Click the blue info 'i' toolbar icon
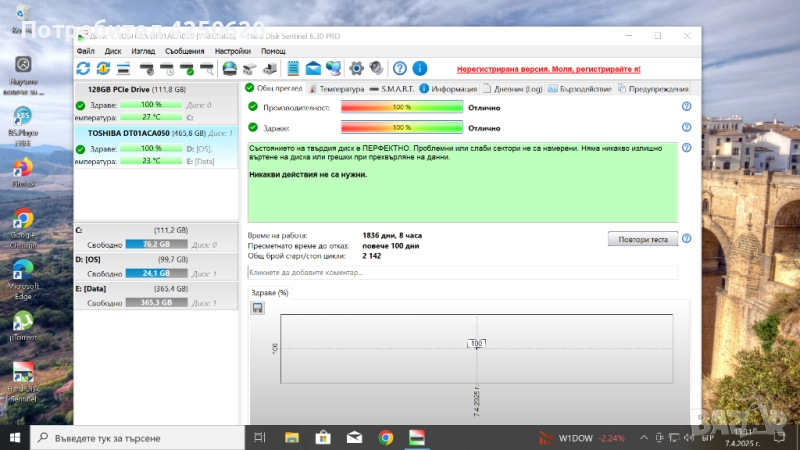Viewport: 800px width, 450px height. (420, 68)
